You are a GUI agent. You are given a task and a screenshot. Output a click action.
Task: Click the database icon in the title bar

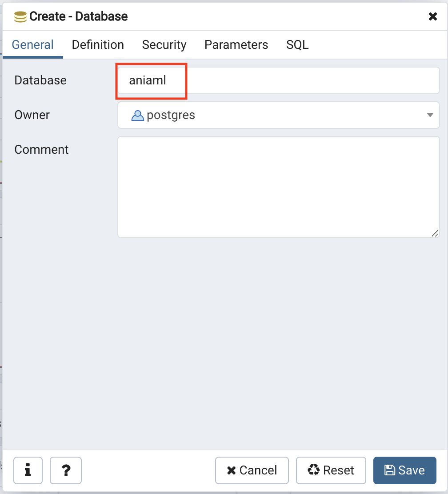point(20,17)
